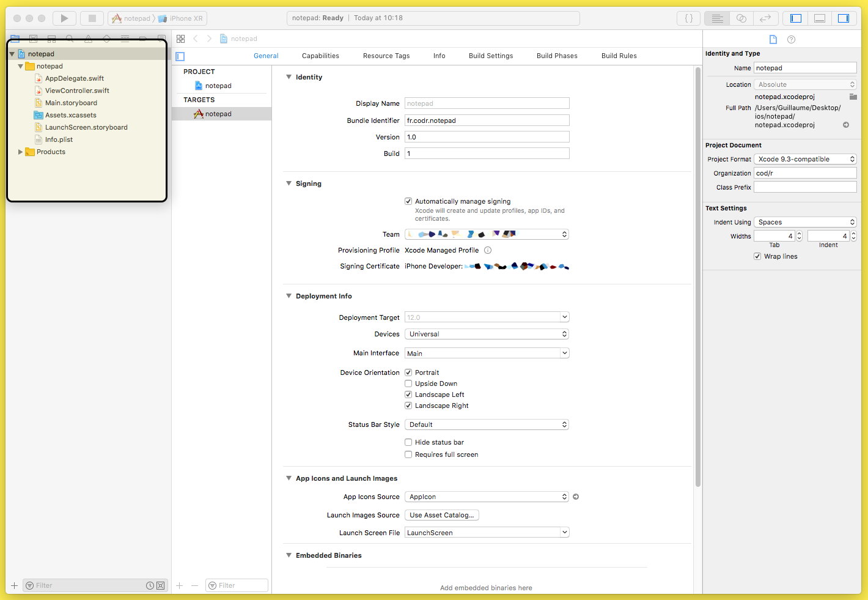Click the Use Asset Catalog button
Screen dimensions: 868x600
(x=442, y=515)
